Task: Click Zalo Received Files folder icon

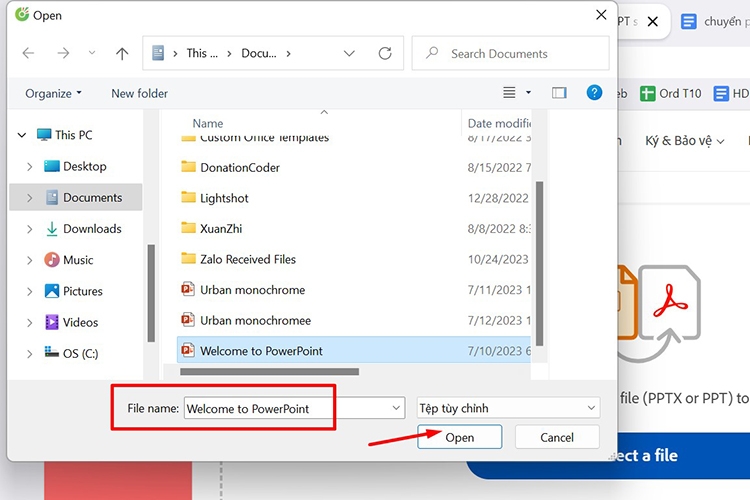Action: [x=188, y=258]
